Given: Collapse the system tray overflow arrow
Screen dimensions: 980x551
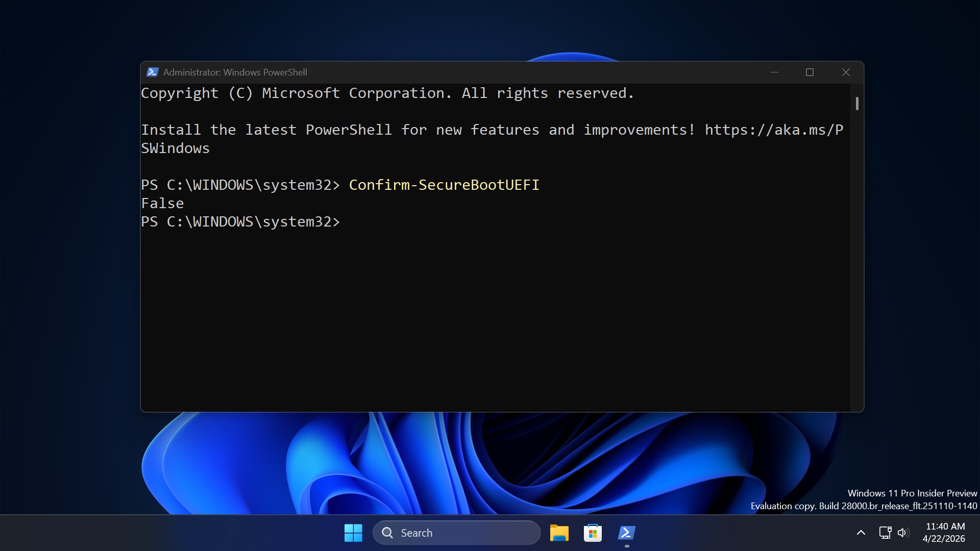Looking at the screenshot, I should pos(861,532).
